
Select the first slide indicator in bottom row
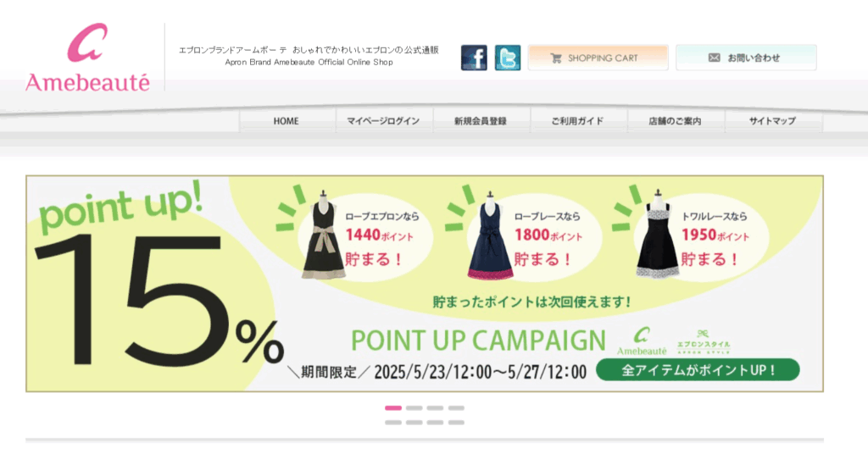(393, 423)
